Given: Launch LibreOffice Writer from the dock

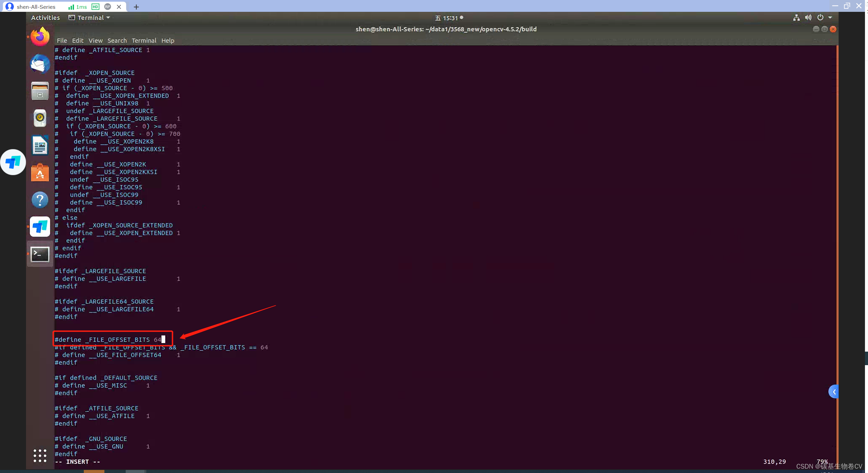Looking at the screenshot, I should [40, 145].
